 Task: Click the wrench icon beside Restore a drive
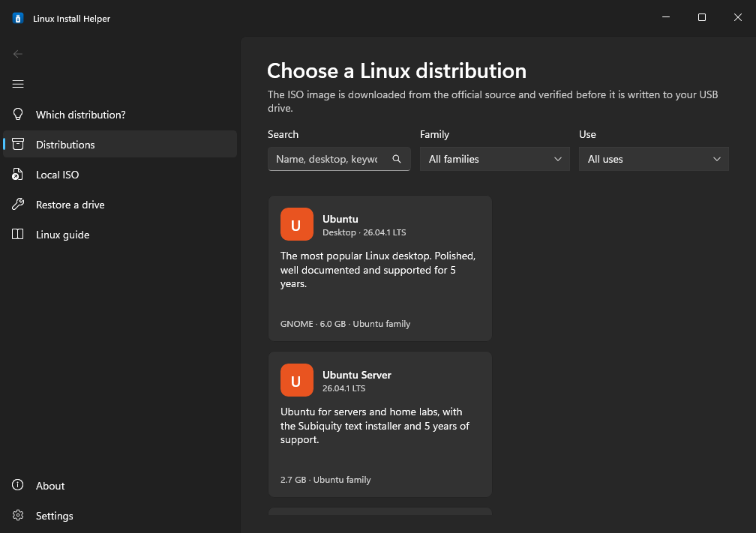(x=18, y=205)
